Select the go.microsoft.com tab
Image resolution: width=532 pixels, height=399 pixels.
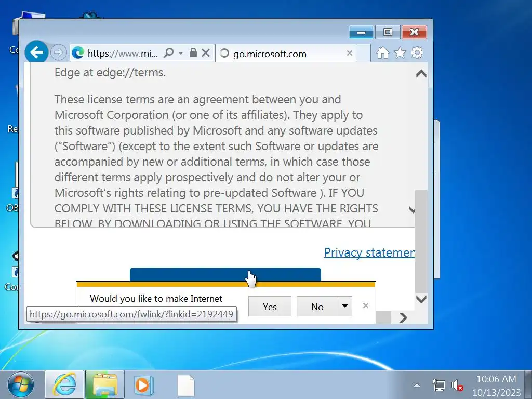click(x=285, y=54)
